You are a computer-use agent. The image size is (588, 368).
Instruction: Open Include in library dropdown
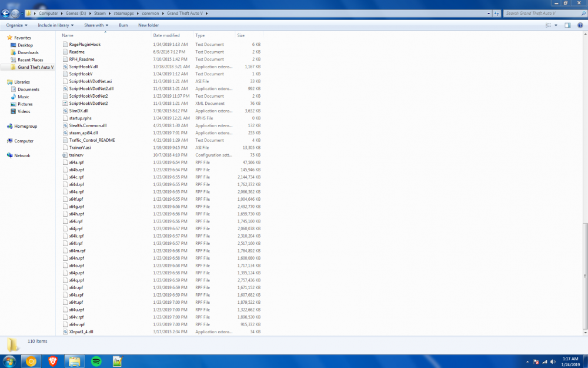(x=55, y=25)
